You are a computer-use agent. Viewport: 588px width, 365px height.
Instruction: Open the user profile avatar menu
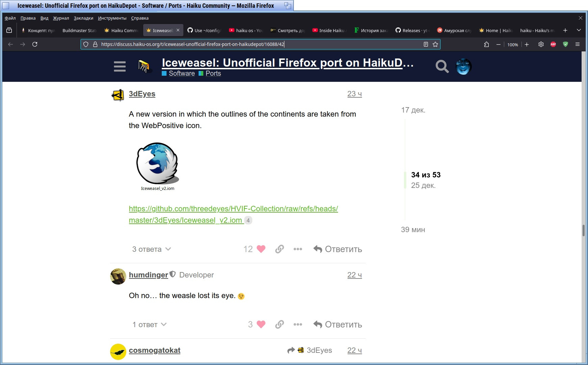(464, 67)
